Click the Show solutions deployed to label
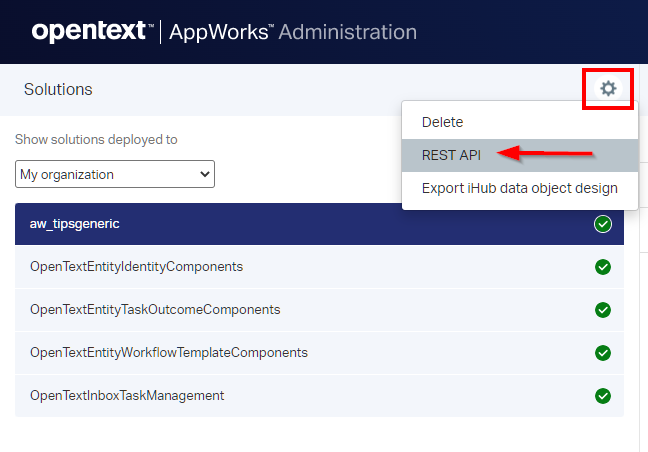Screen dimensions: 648x452 tap(96, 140)
